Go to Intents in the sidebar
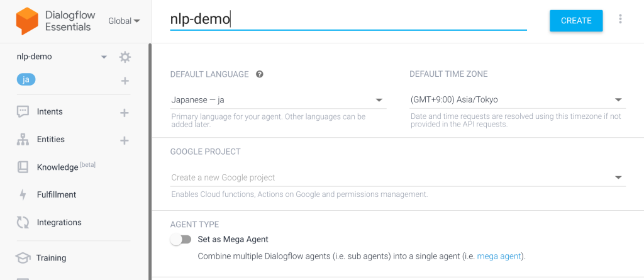 click(x=50, y=112)
